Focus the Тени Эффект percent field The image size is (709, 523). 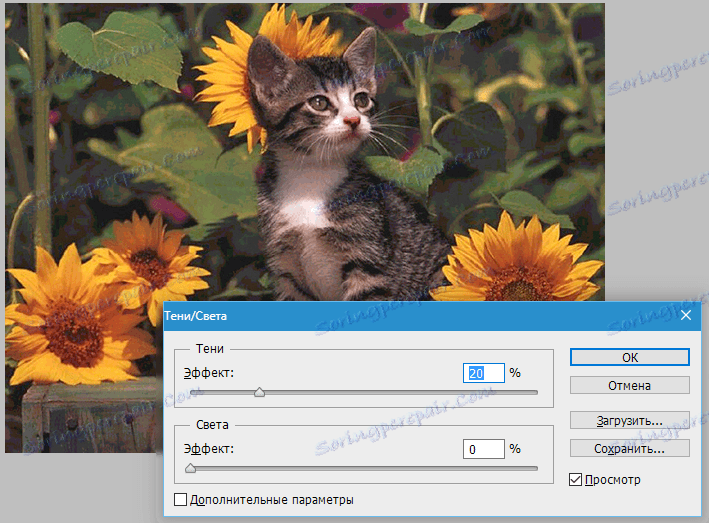point(483,373)
